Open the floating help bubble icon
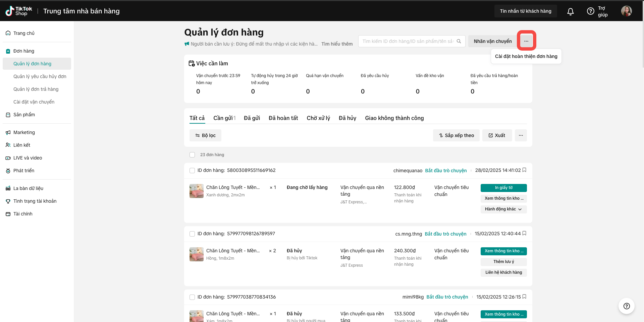 (626, 306)
